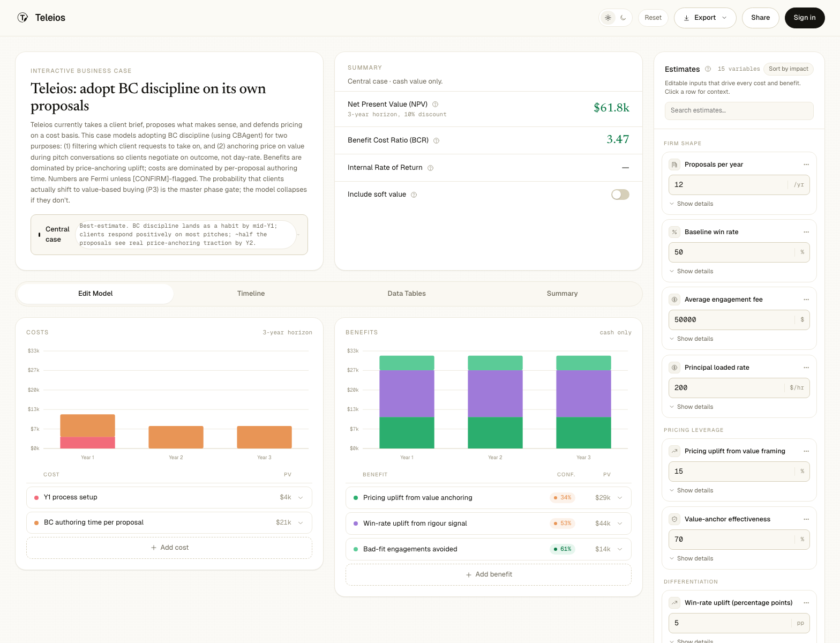The height and width of the screenshot is (643, 840).
Task: Open more options for Pricing uplift from value framing
Action: [806, 451]
